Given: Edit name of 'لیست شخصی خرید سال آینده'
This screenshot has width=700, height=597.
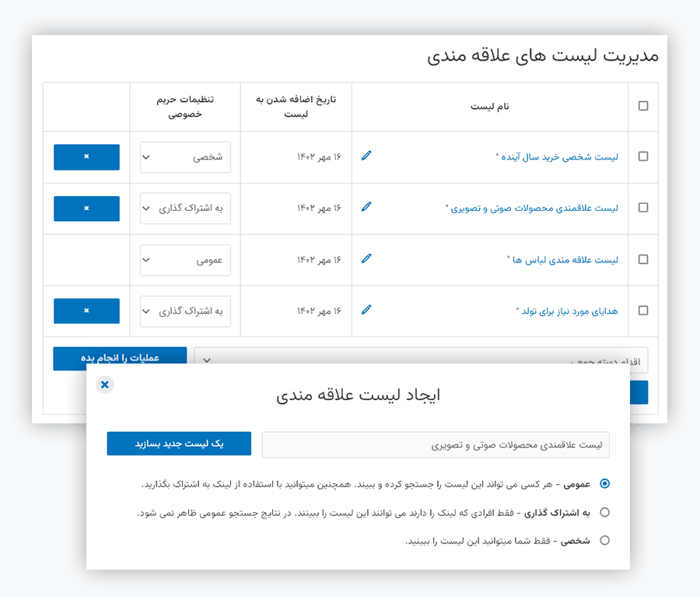Looking at the screenshot, I should pos(366,156).
